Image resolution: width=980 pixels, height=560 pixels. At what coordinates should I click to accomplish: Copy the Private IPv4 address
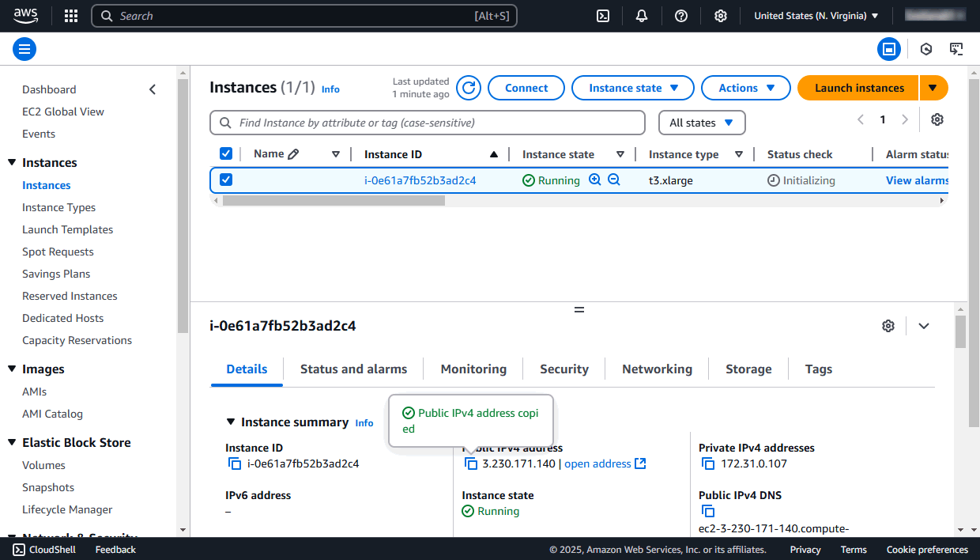point(708,463)
